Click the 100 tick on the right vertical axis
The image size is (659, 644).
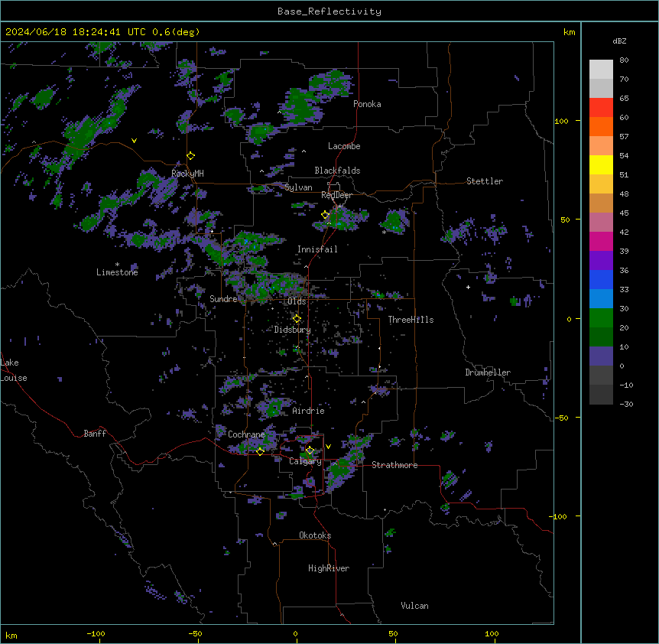point(561,121)
